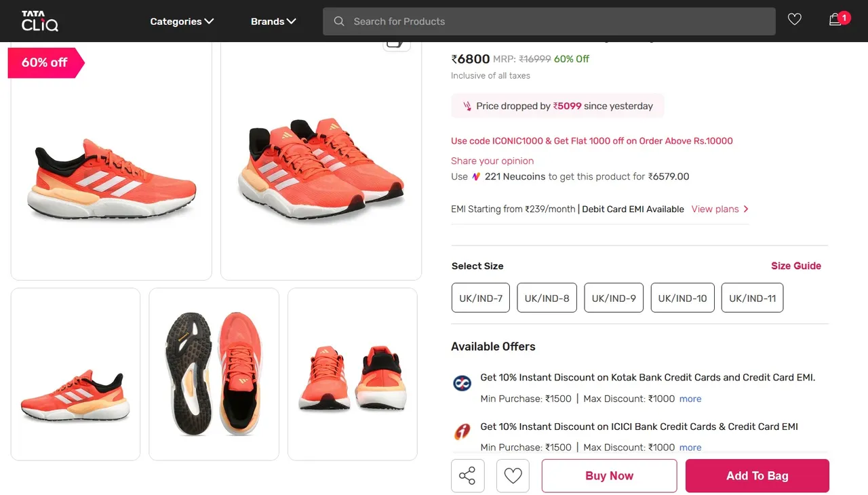This screenshot has height=495, width=868.
Task: Click the 60% off pink badge
Action: click(x=45, y=62)
